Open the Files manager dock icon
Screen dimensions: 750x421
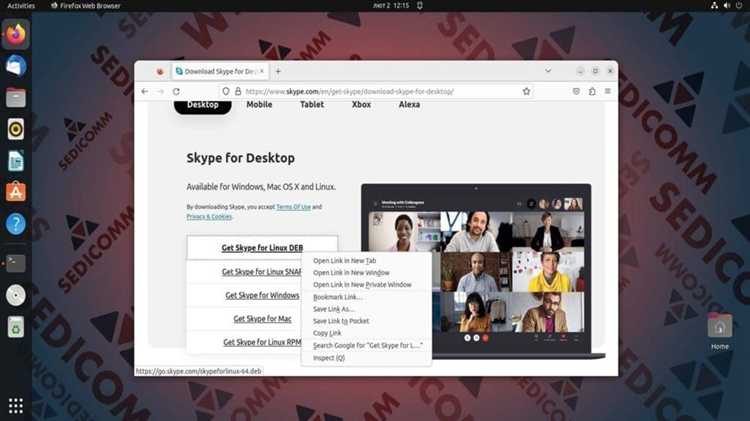pyautogui.click(x=16, y=98)
